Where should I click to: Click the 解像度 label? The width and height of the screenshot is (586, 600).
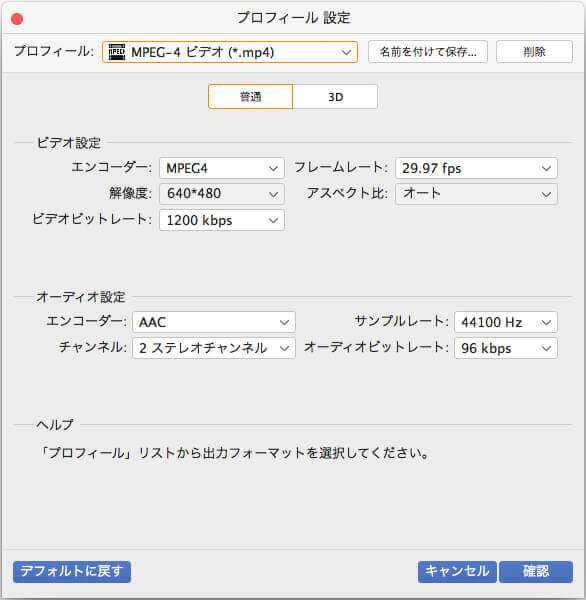(x=131, y=193)
